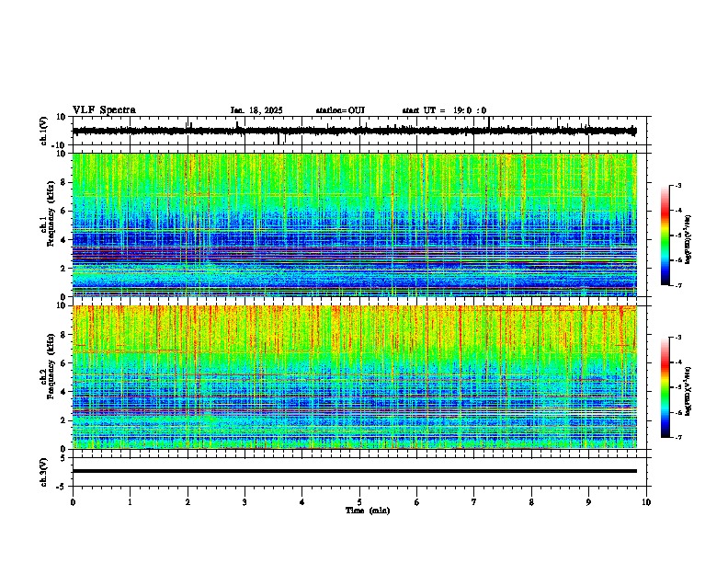Click the ch.2 frequency tick label "6"

63,363
